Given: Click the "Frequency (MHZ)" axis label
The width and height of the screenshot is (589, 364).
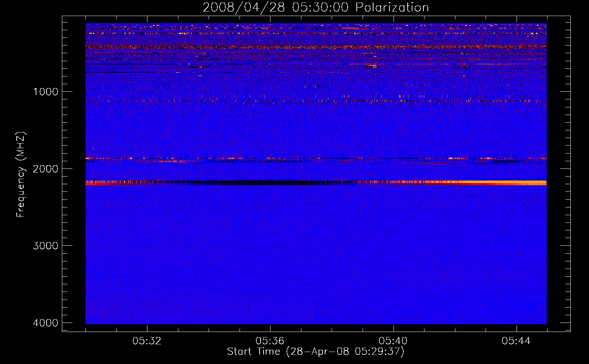Looking at the screenshot, I should click(21, 175).
